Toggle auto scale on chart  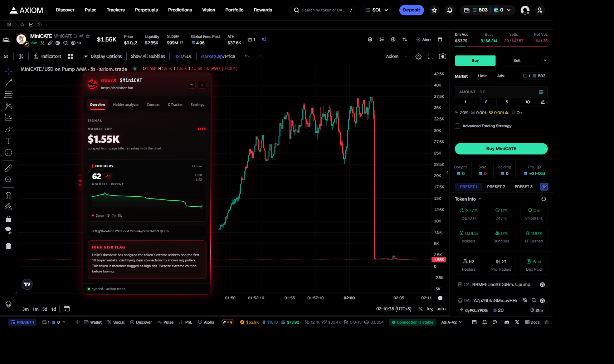tap(441, 309)
